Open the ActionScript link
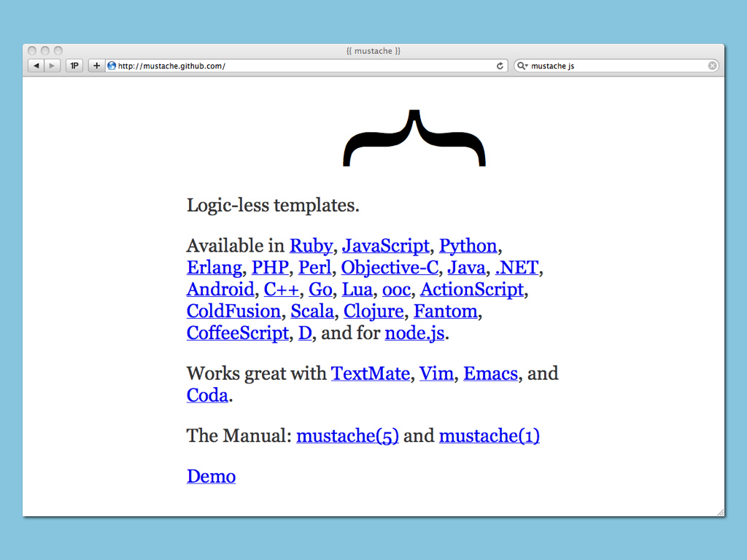The height and width of the screenshot is (560, 747). point(472,289)
